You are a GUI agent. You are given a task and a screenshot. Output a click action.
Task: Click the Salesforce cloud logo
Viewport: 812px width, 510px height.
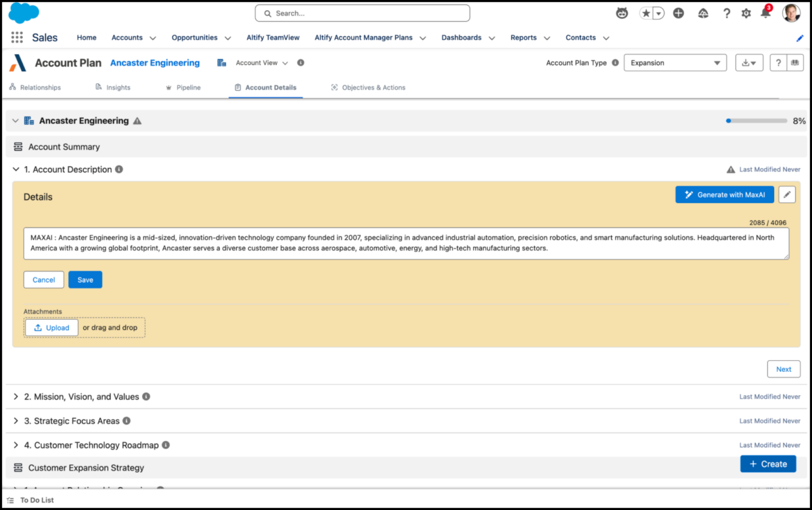pyautogui.click(x=24, y=13)
